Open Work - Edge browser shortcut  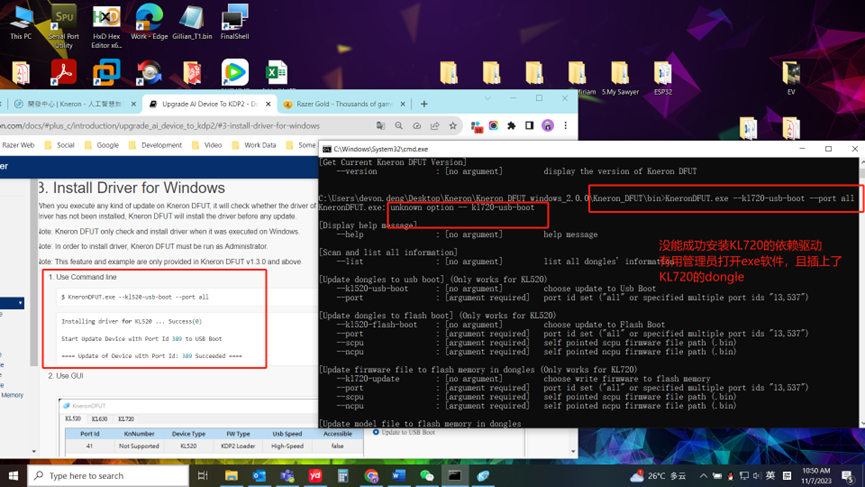(149, 23)
